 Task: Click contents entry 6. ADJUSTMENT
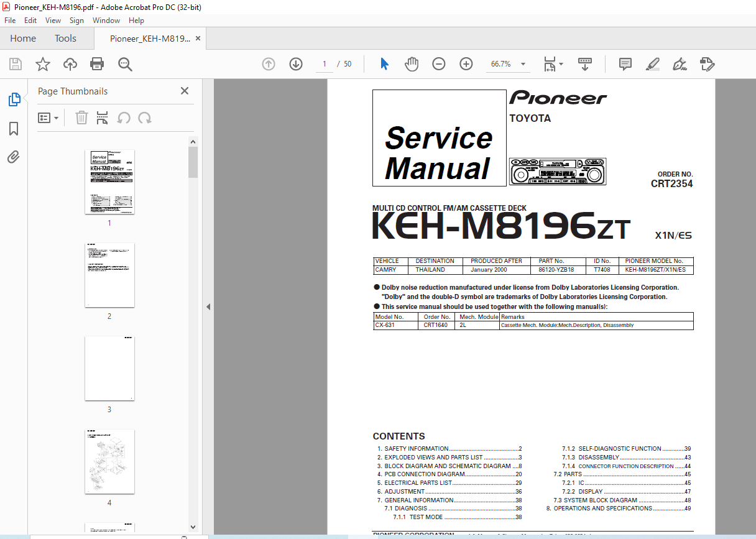click(x=449, y=492)
